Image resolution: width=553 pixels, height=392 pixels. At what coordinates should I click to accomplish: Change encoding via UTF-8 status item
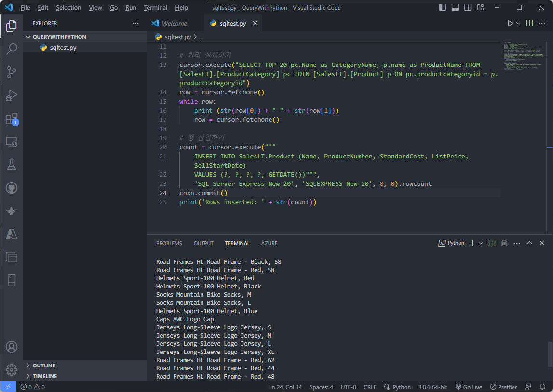[x=349, y=387]
